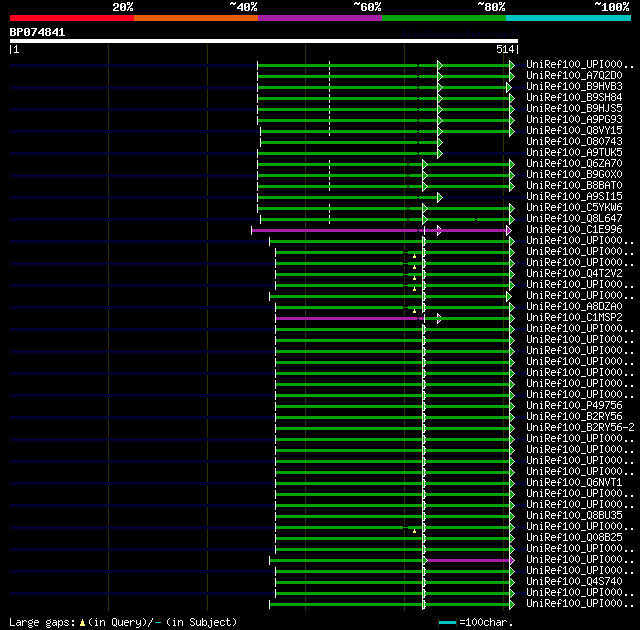640x630 pixels.
Task: Click the yellow gap marker in Q4T2V2 row
Action: [414, 278]
